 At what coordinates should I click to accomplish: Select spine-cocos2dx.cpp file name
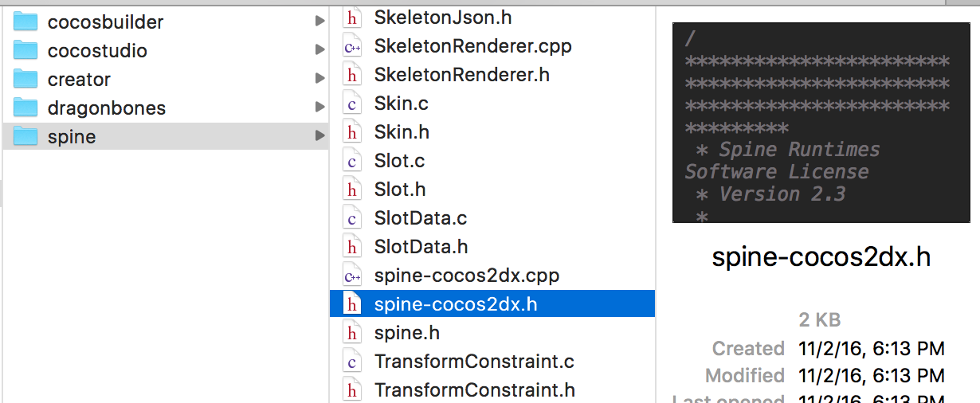click(x=467, y=276)
